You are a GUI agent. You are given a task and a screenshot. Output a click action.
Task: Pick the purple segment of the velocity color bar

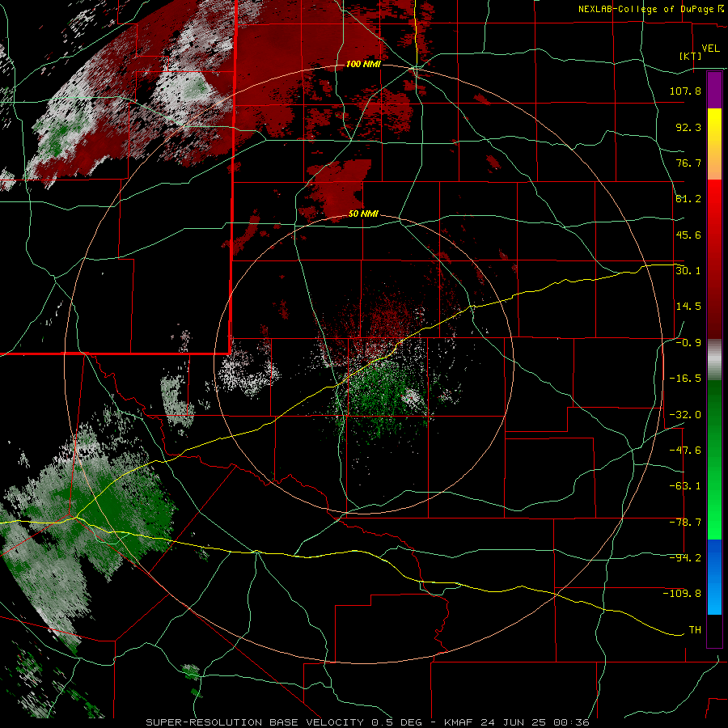pos(714,90)
